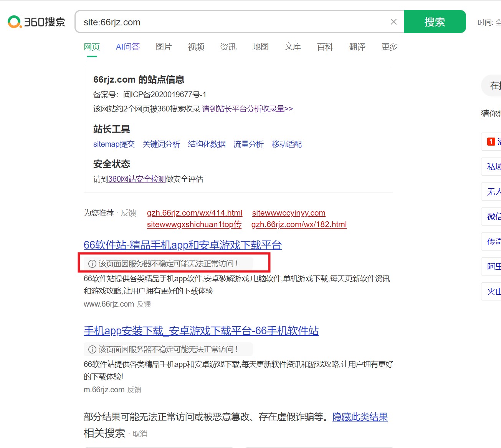
Task: Click the info icon under the 手机app安装下载 result
Action: [92, 349]
